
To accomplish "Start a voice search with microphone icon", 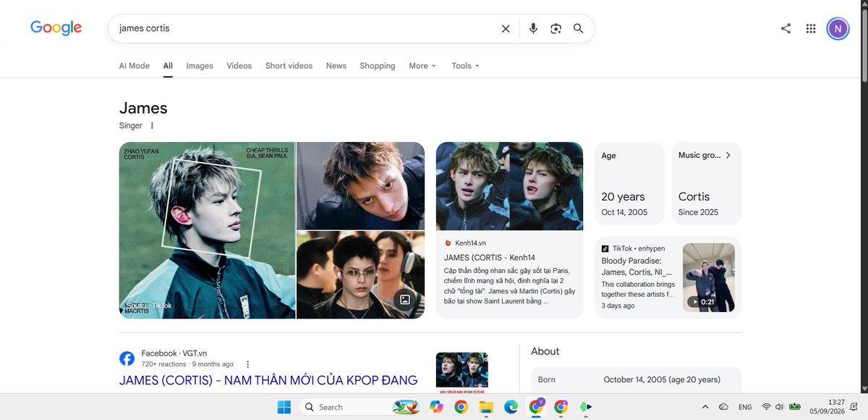I will pyautogui.click(x=533, y=28).
